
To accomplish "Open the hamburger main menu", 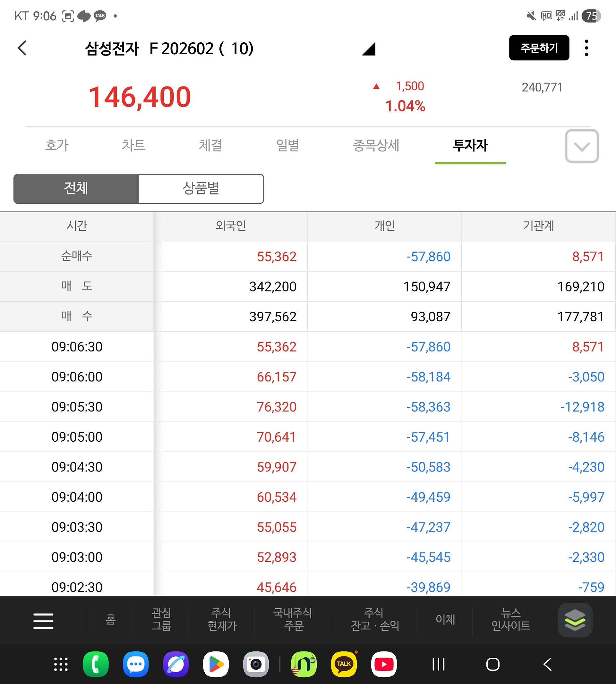I will (x=43, y=621).
